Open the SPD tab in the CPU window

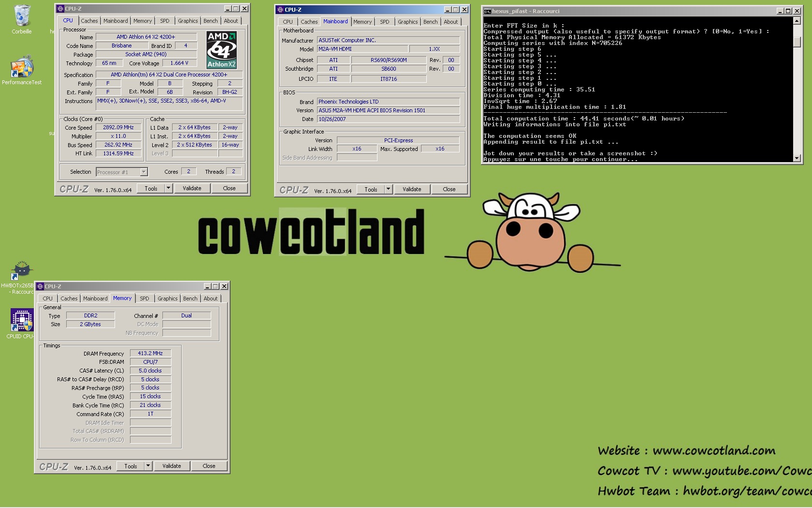(165, 21)
